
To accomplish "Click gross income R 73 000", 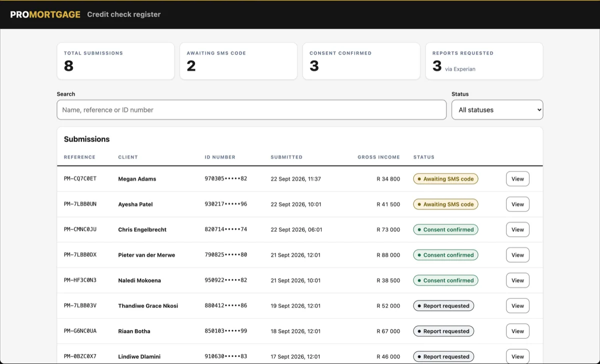I will 388,230.
